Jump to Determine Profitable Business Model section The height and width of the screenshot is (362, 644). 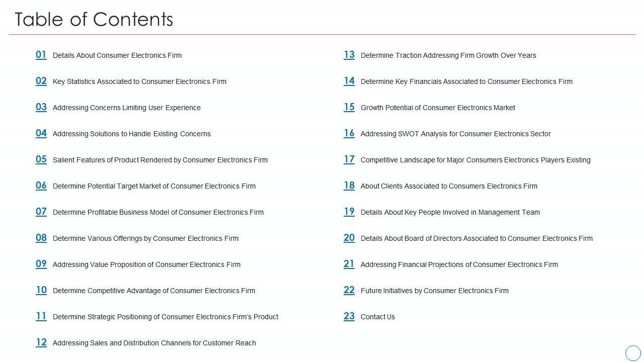158,212
